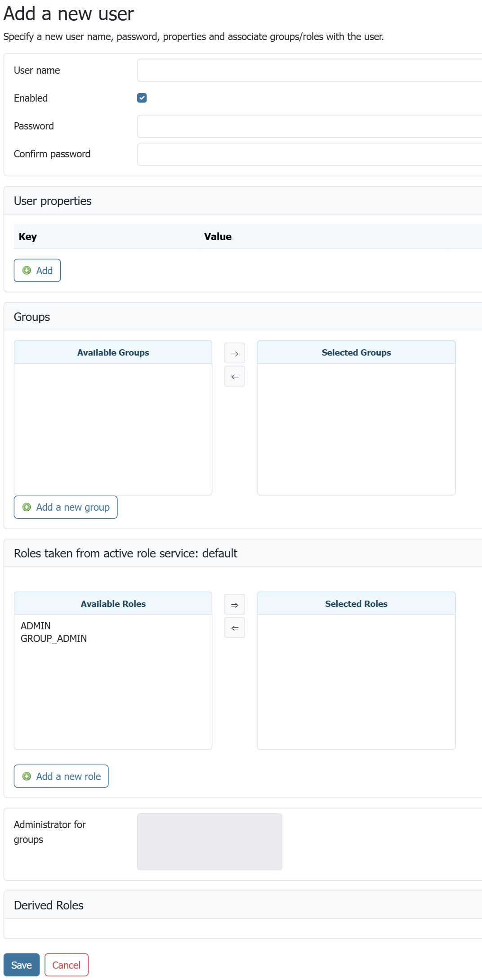Focus the Password text field

tap(309, 126)
